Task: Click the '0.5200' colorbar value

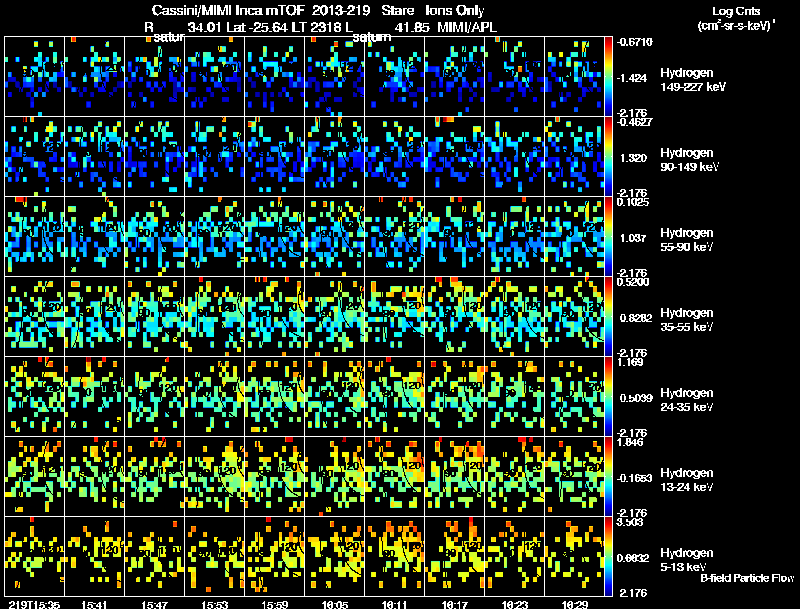Action: [x=633, y=282]
